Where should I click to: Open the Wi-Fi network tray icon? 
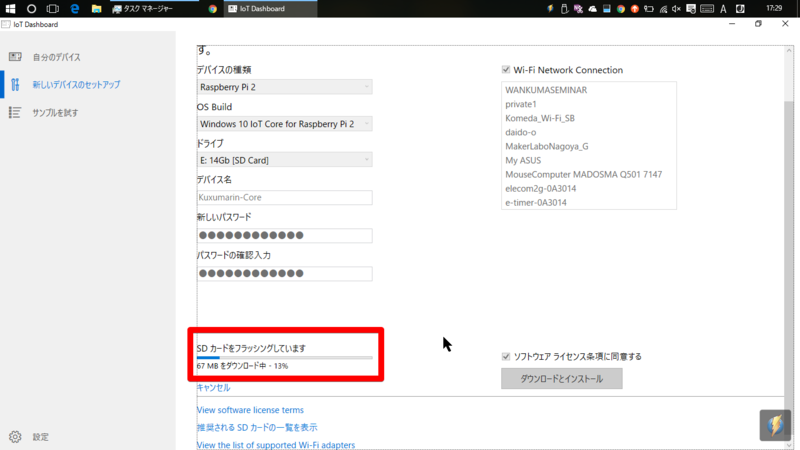663,8
